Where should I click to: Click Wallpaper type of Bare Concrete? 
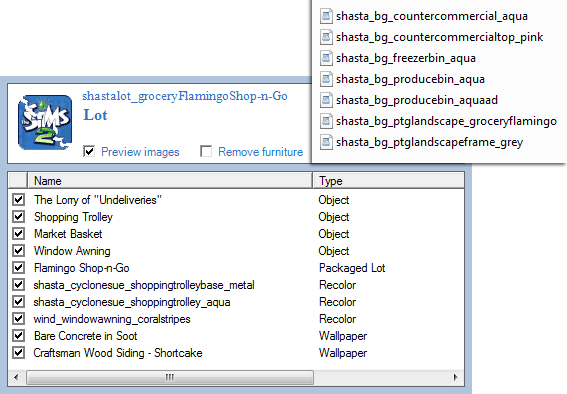tap(343, 336)
